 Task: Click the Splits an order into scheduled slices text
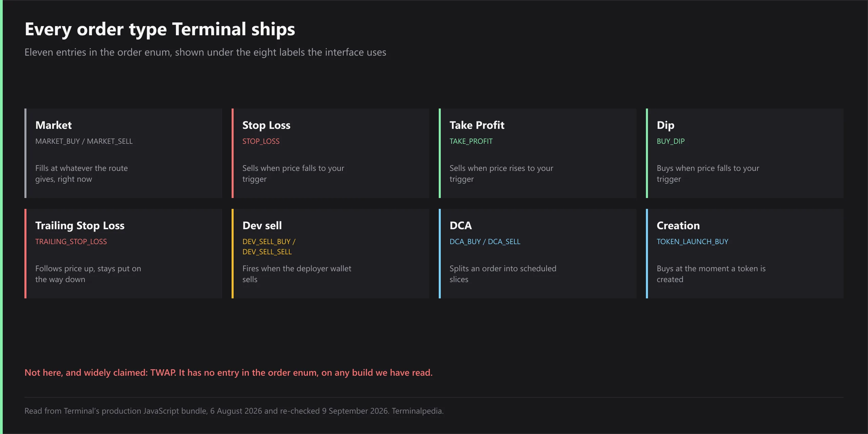coord(503,274)
